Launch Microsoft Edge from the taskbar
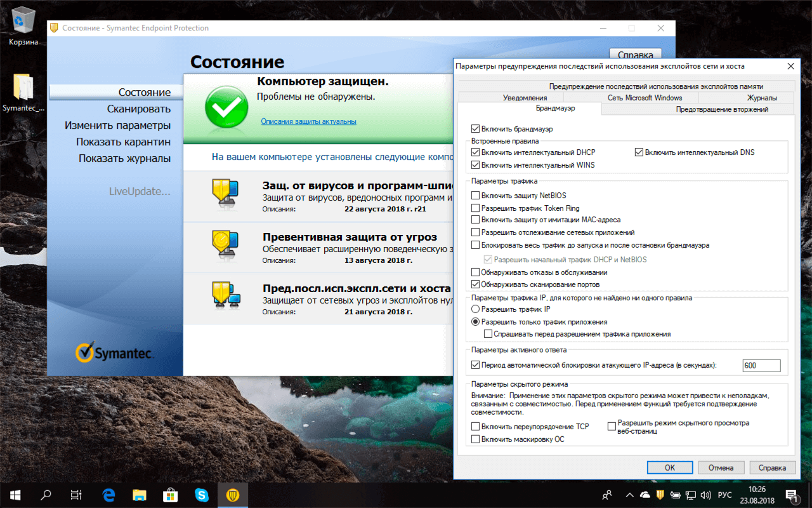The image size is (812, 508). pyautogui.click(x=108, y=495)
